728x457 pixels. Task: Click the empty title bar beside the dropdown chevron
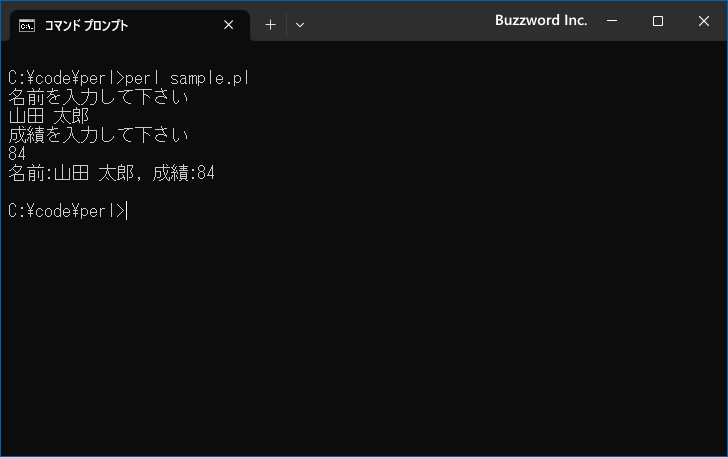tap(399, 21)
